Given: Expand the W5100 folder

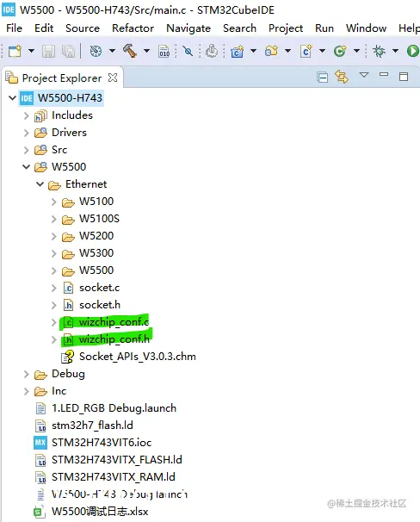Looking at the screenshot, I should coord(54,202).
